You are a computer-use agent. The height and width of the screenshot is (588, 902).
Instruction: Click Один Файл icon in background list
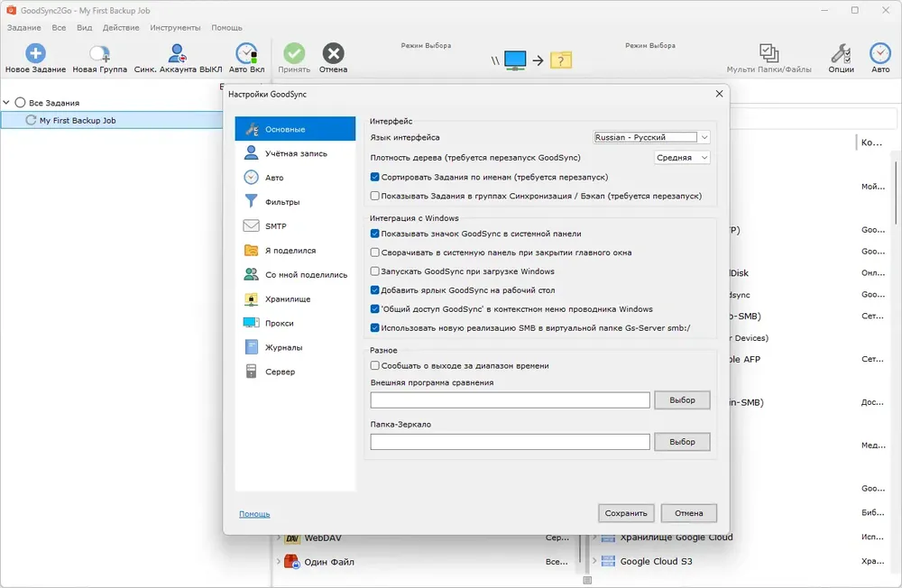click(x=292, y=562)
